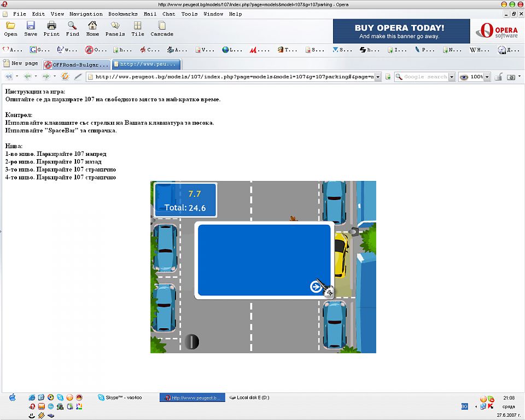Go to Home via toolbar icon

[92, 28]
